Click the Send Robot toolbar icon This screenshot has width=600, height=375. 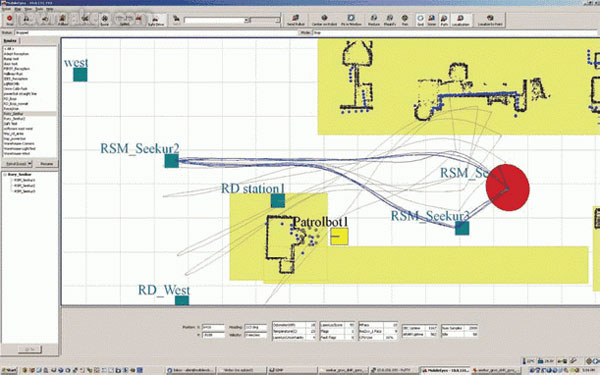[295, 20]
